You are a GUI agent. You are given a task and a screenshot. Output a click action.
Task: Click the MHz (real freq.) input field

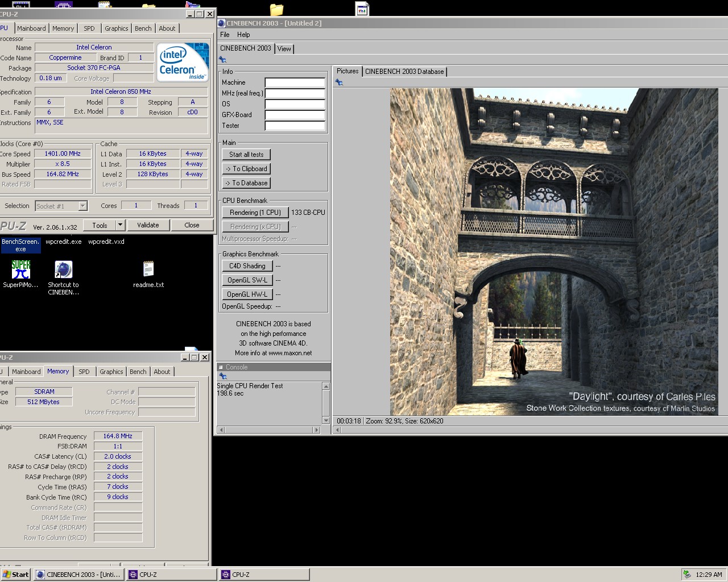tap(295, 93)
